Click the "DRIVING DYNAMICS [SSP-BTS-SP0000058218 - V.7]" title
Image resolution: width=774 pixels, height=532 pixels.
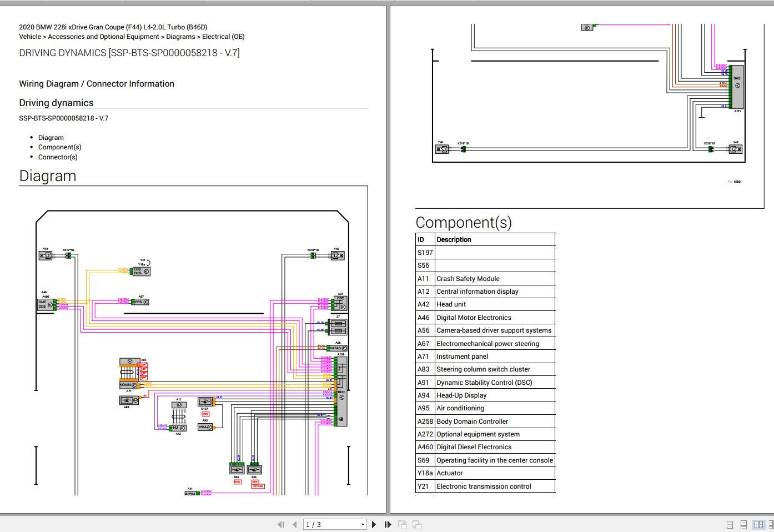(x=129, y=53)
